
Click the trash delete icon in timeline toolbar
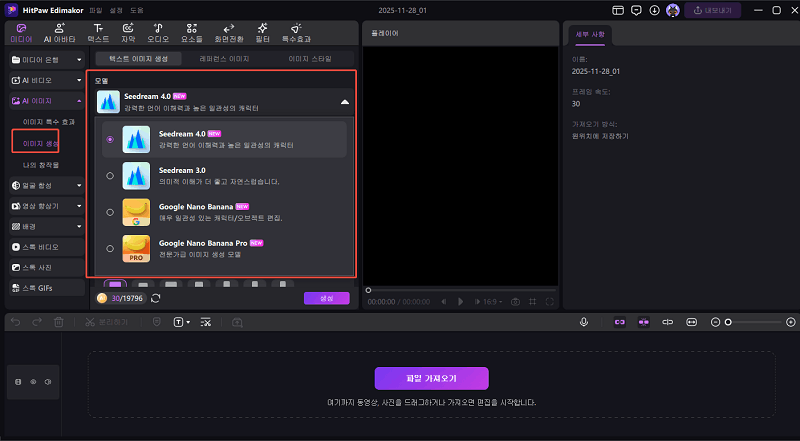coord(59,322)
